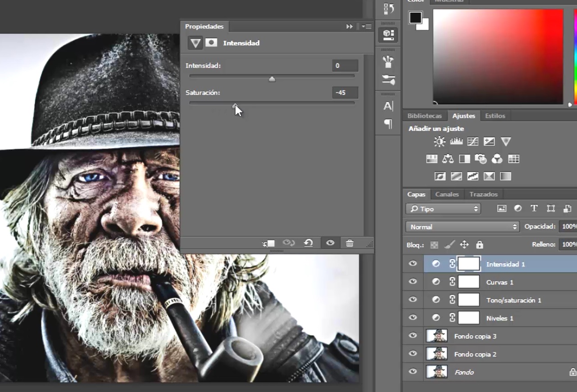This screenshot has height=392, width=577.
Task: Toggle lock image pixels brush icon
Action: 449,245
